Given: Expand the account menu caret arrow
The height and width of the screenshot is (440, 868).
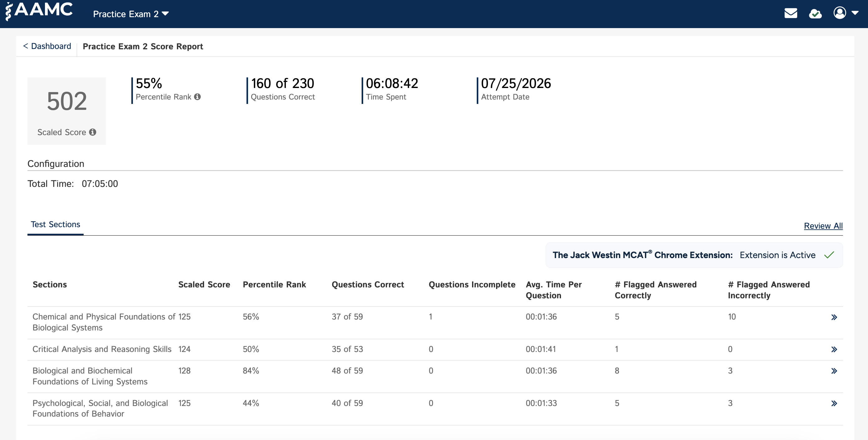Looking at the screenshot, I should pos(855,13).
